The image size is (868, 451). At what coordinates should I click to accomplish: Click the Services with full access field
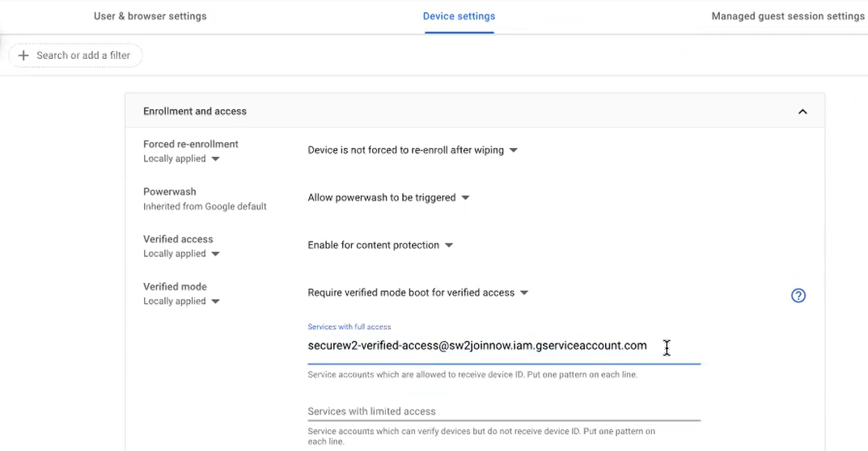(477, 346)
